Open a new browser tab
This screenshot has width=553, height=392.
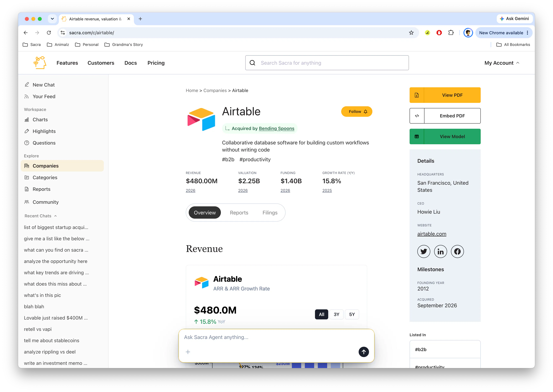[x=140, y=19]
